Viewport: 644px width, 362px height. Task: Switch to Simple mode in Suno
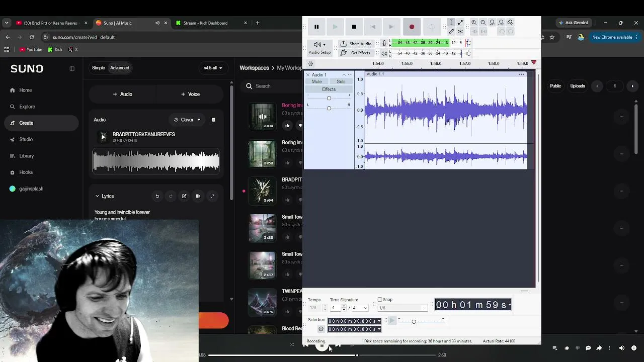[x=98, y=68]
